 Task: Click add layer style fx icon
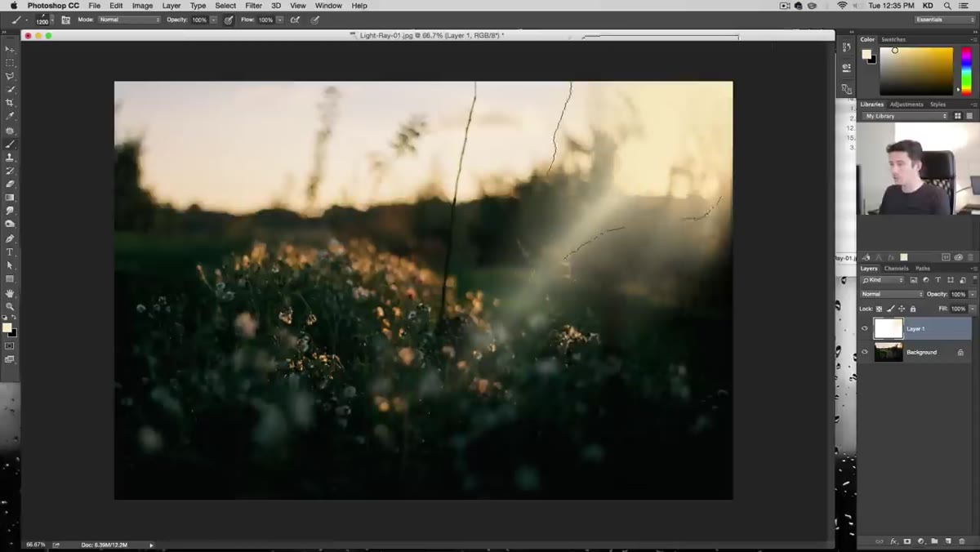pyautogui.click(x=893, y=541)
